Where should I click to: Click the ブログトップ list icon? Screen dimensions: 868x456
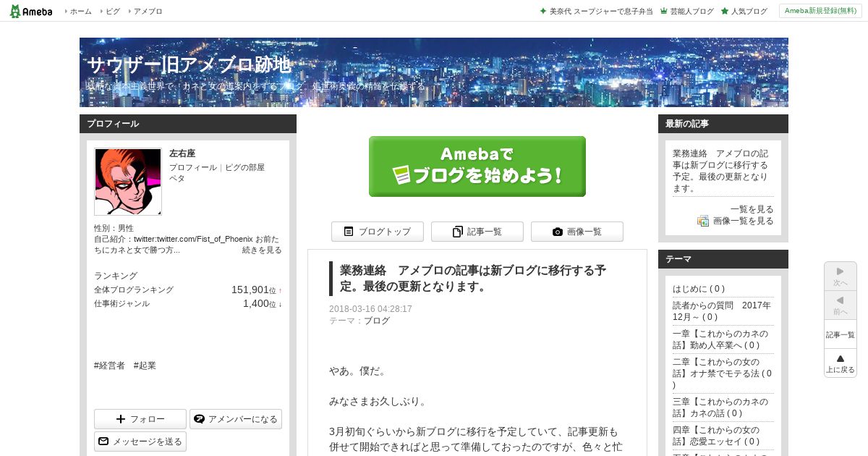(x=349, y=232)
